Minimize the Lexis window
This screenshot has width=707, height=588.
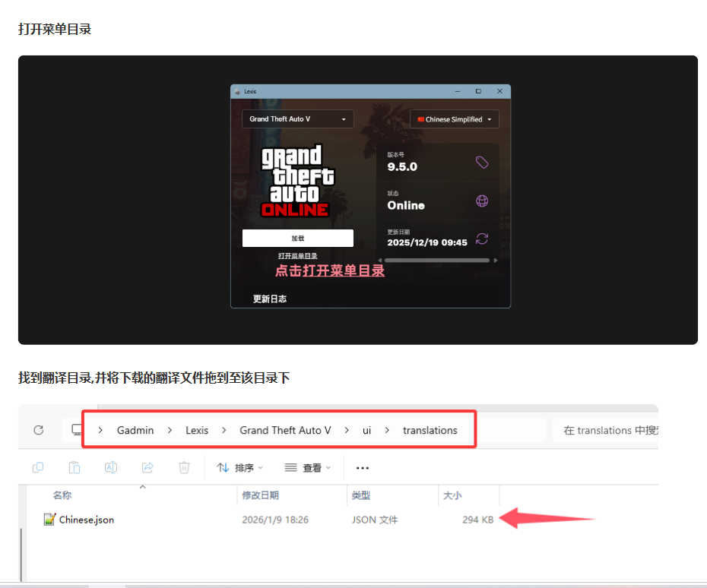[x=457, y=91]
